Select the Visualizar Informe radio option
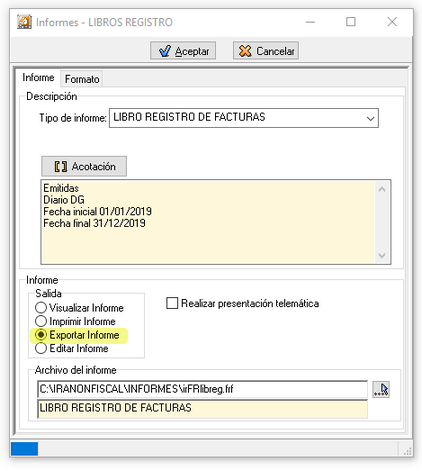This screenshot has width=422, height=471. click(79, 307)
